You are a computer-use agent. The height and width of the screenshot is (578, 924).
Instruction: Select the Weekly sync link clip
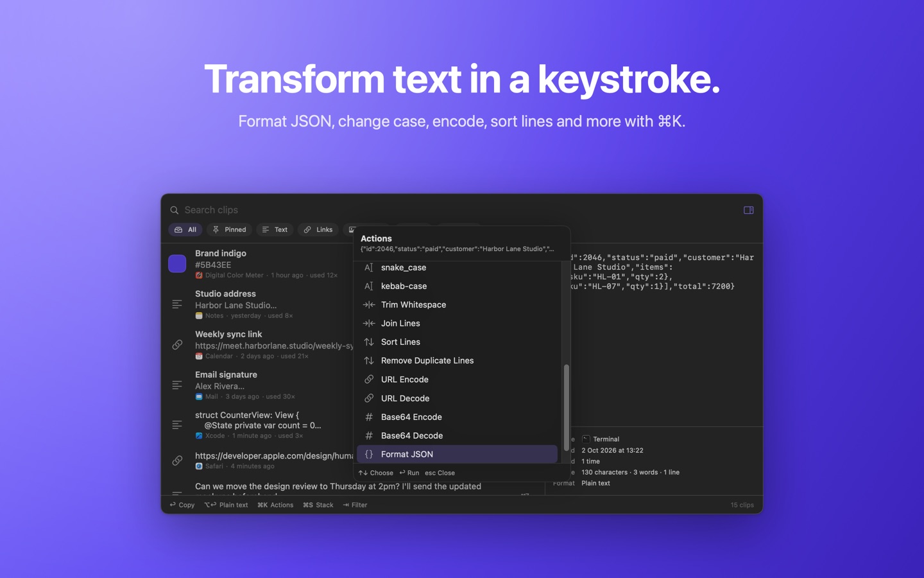[x=260, y=345]
